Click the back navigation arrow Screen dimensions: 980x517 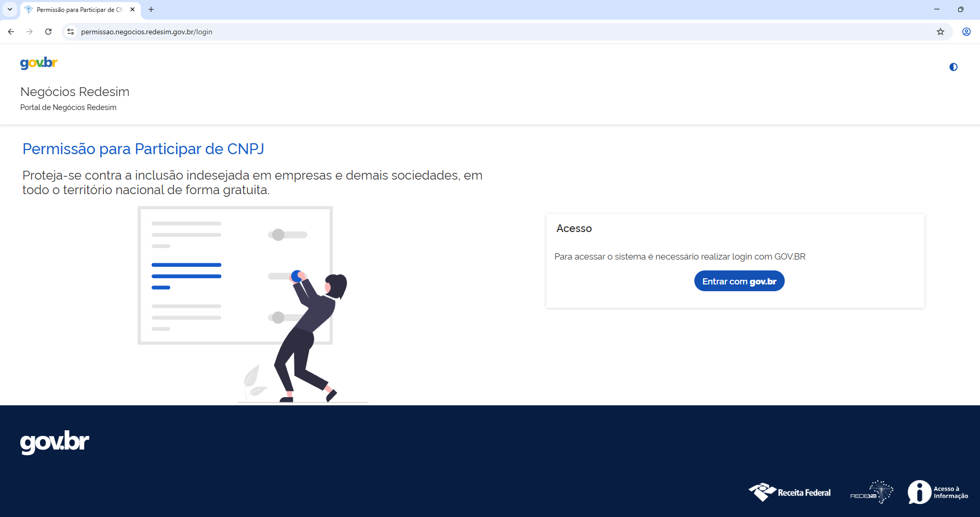(11, 32)
